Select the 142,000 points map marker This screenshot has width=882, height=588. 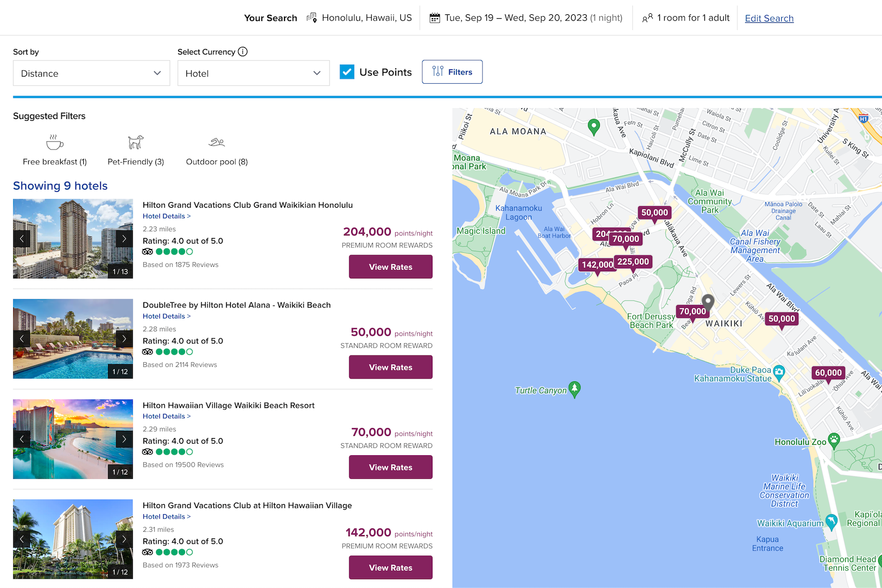coord(596,266)
